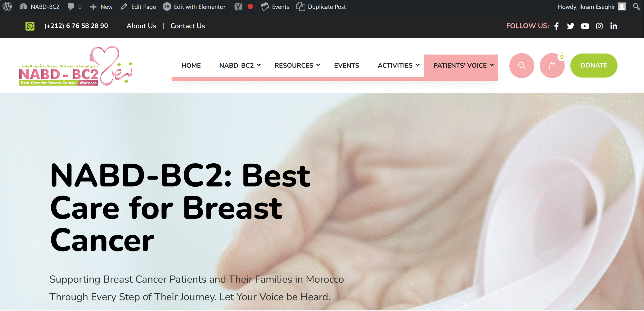This screenshot has height=311, width=644.
Task: Open the LinkedIn profile icon
Action: point(614,26)
